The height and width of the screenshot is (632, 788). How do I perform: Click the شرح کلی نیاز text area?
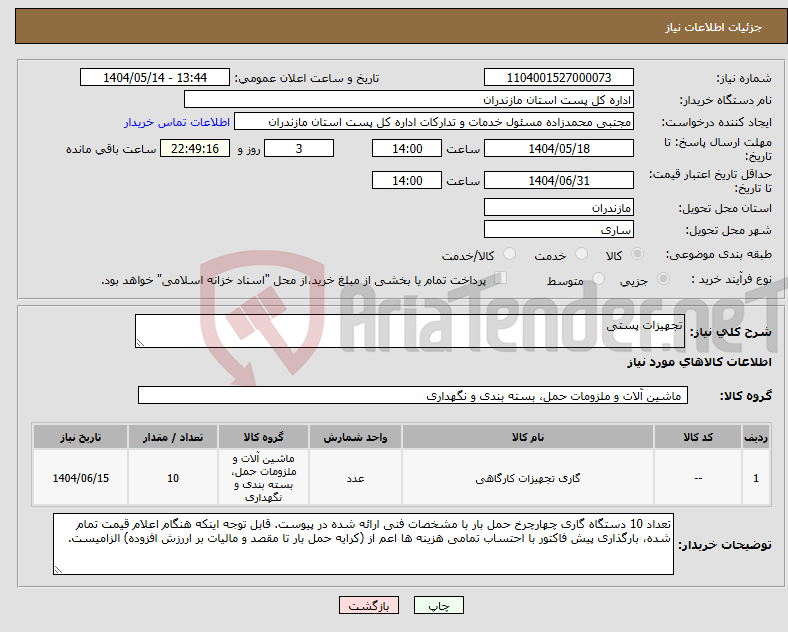point(410,331)
